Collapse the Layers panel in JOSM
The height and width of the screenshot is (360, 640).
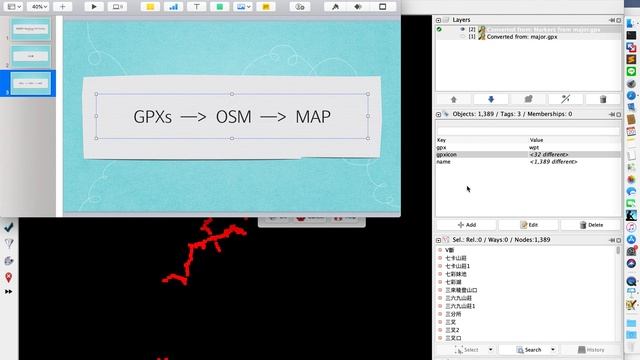pyautogui.click(x=438, y=20)
